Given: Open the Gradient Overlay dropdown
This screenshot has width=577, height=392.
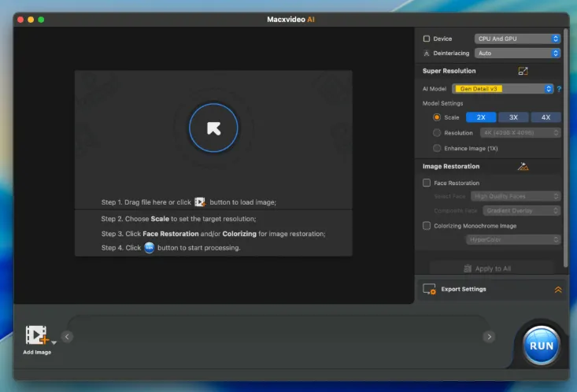Looking at the screenshot, I should click(x=521, y=210).
